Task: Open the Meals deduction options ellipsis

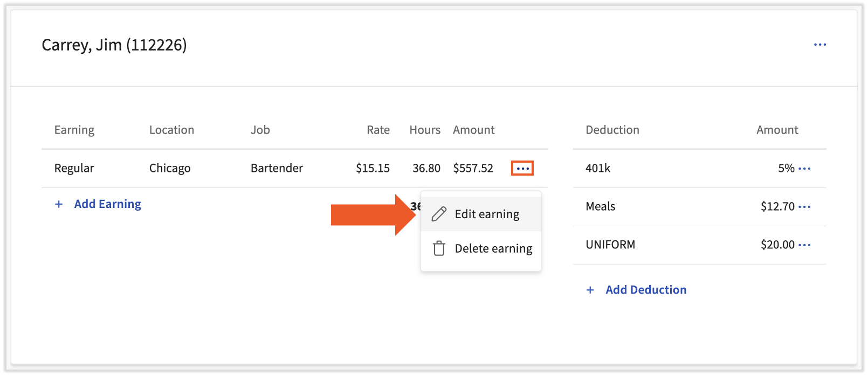Action: (x=804, y=207)
